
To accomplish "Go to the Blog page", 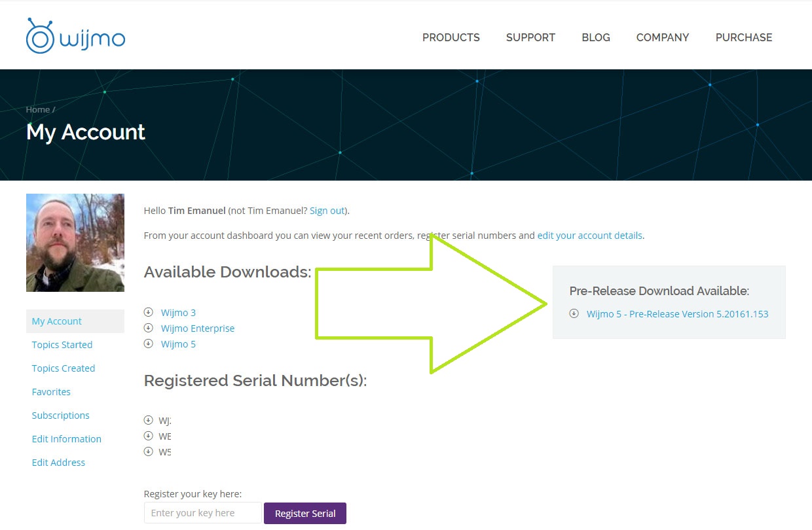I will 596,37.
